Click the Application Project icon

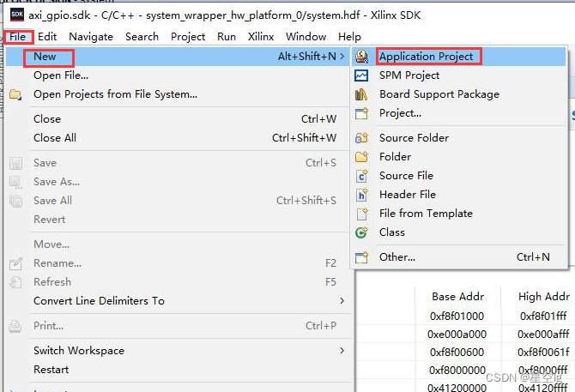pyautogui.click(x=361, y=57)
